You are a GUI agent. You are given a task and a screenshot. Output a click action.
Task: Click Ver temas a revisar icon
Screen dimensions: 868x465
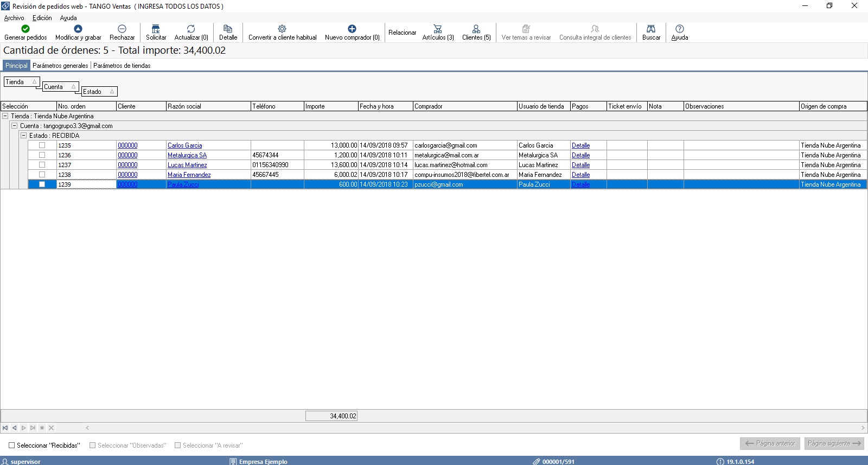526,29
